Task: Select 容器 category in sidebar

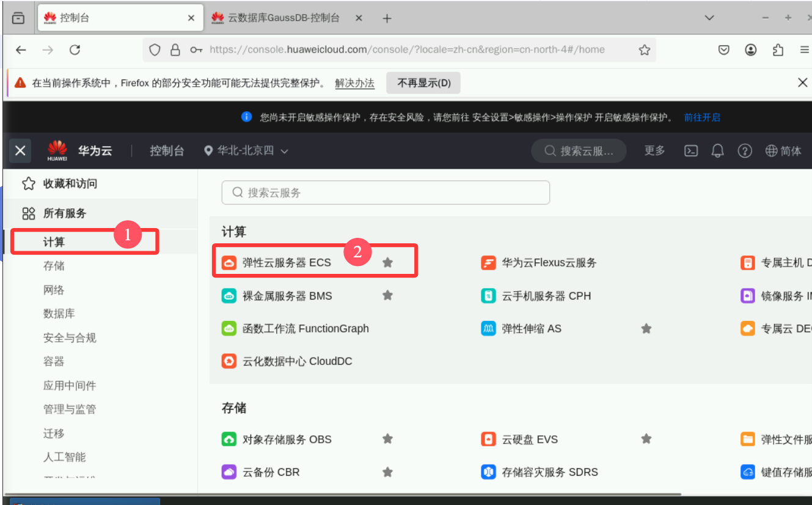Action: [54, 361]
